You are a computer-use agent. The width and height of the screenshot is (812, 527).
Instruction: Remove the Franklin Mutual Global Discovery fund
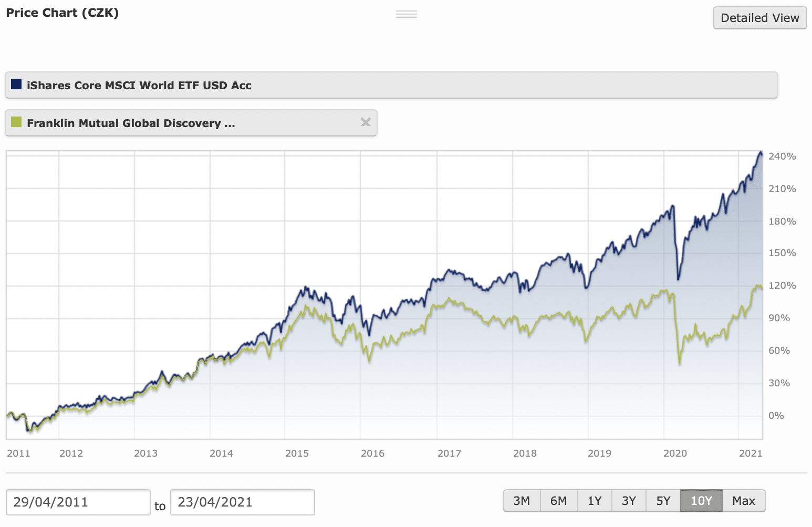[366, 122]
